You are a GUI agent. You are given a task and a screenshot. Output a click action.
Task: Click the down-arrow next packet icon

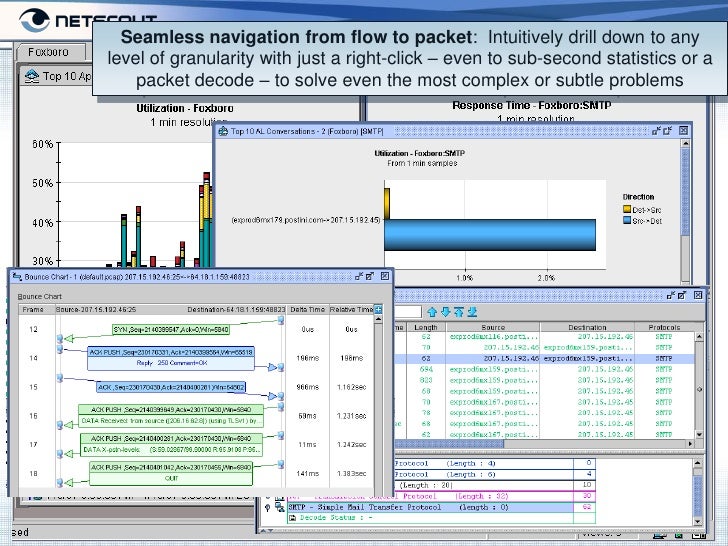point(446,312)
